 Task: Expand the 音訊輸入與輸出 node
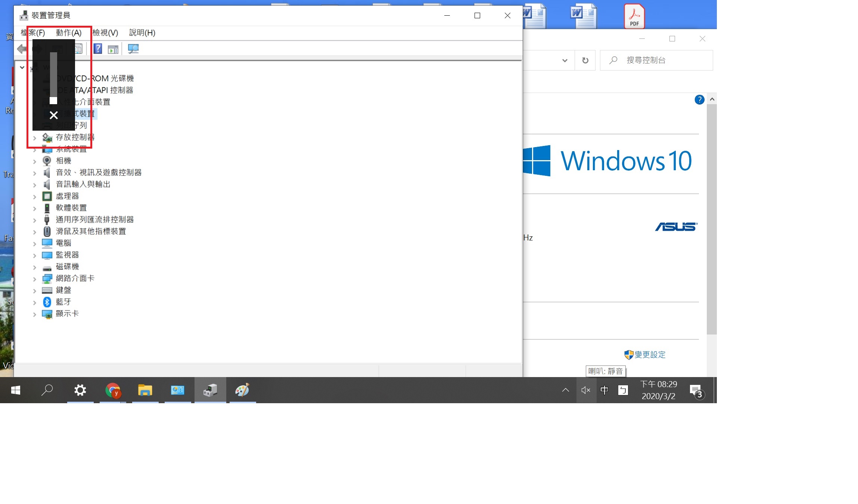click(x=34, y=185)
